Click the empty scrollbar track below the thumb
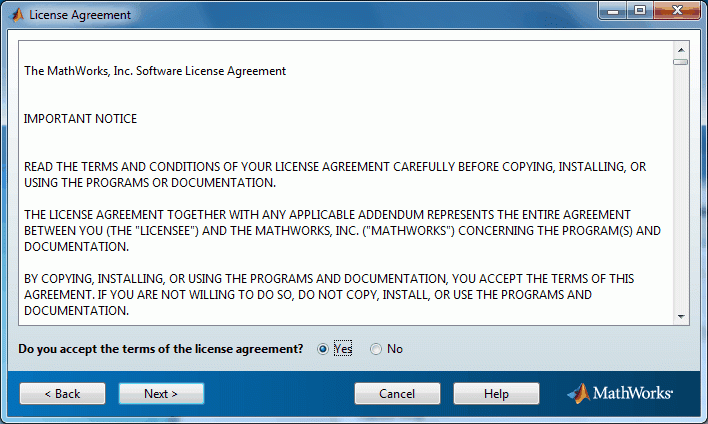The height and width of the screenshot is (424, 708). coord(681,187)
